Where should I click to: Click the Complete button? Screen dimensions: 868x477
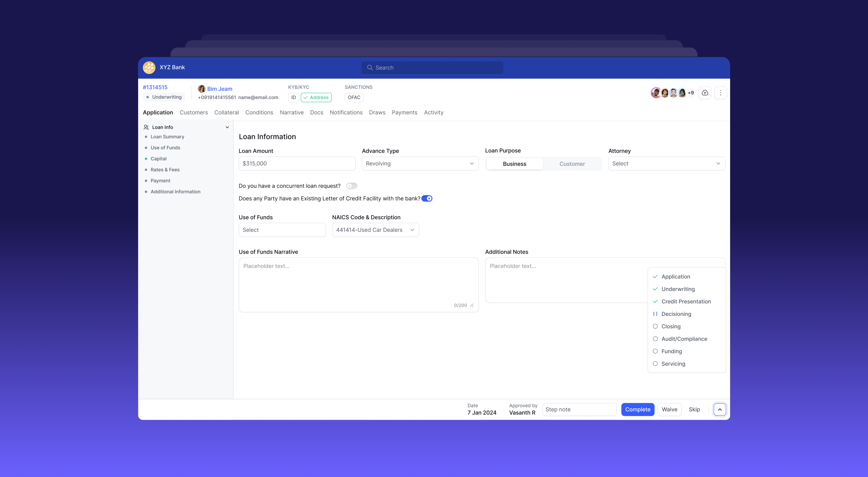pyautogui.click(x=638, y=410)
